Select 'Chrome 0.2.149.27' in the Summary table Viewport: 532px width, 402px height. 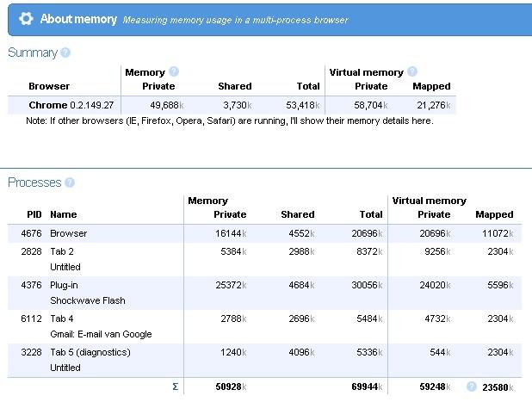click(x=71, y=105)
